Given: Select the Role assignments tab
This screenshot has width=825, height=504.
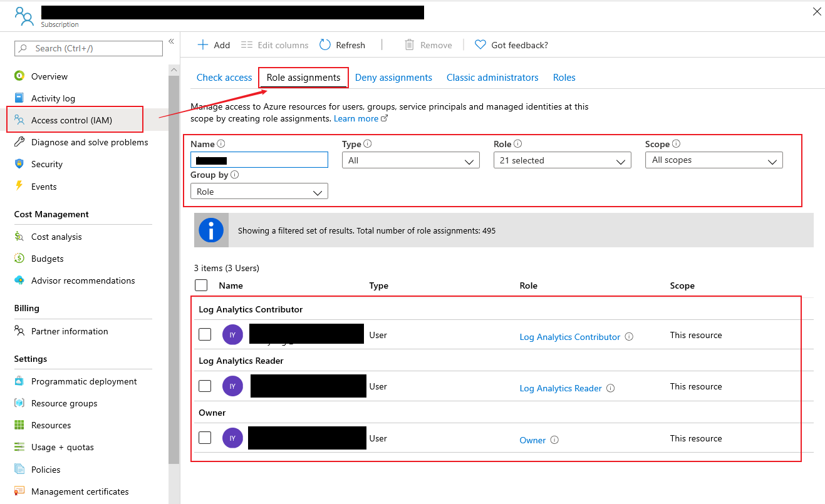Looking at the screenshot, I should click(303, 78).
